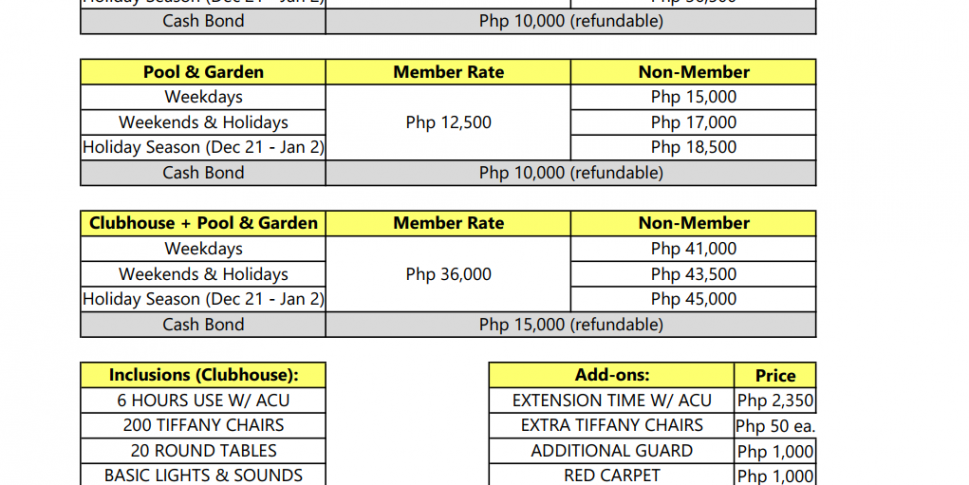
Task: Click the Add-ons header cell
Action: (x=611, y=375)
